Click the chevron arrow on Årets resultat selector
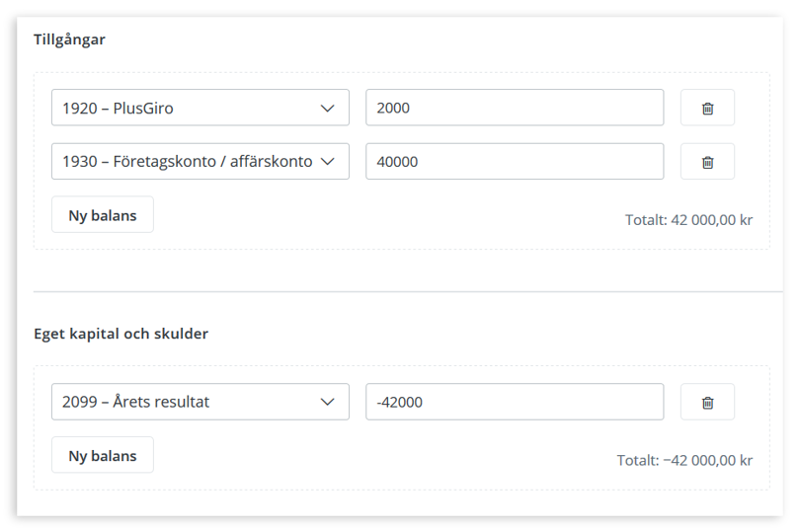This screenshot has height=532, width=800. coord(328,402)
